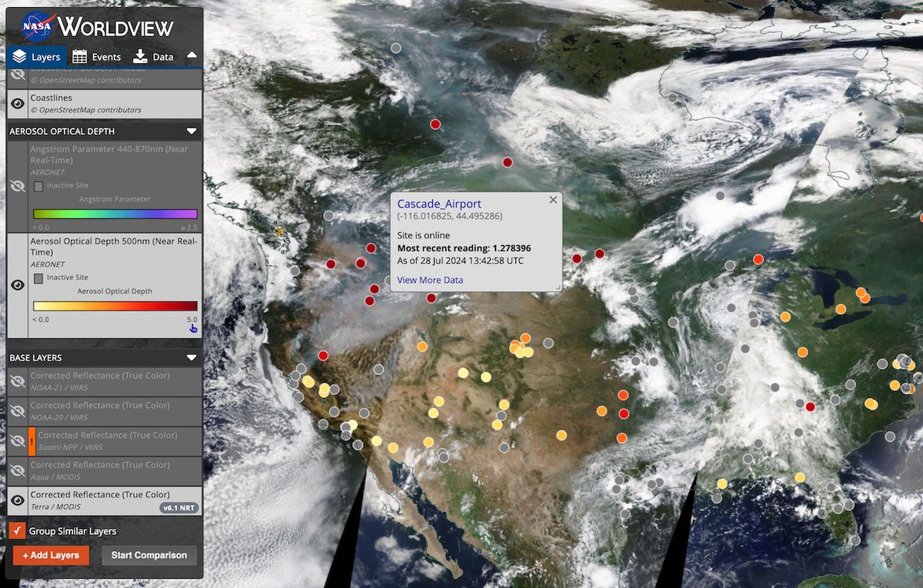
Task: Open the Data download tab
Action: coord(153,57)
